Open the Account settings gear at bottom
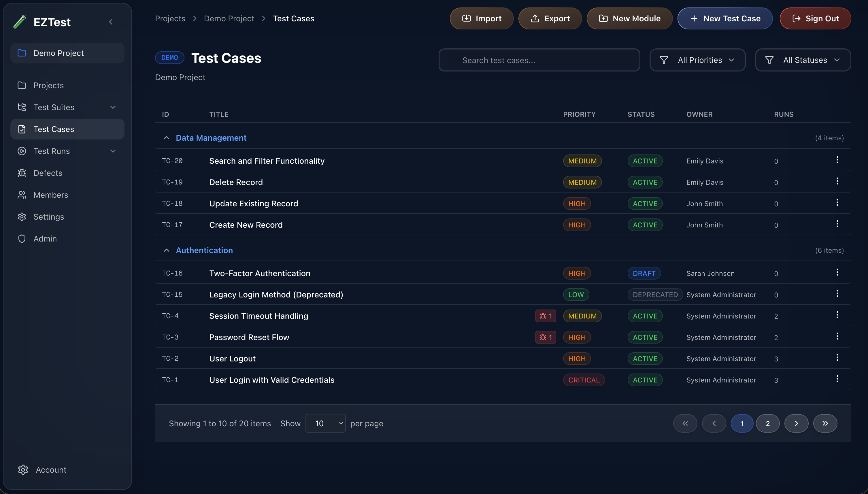 (x=23, y=470)
